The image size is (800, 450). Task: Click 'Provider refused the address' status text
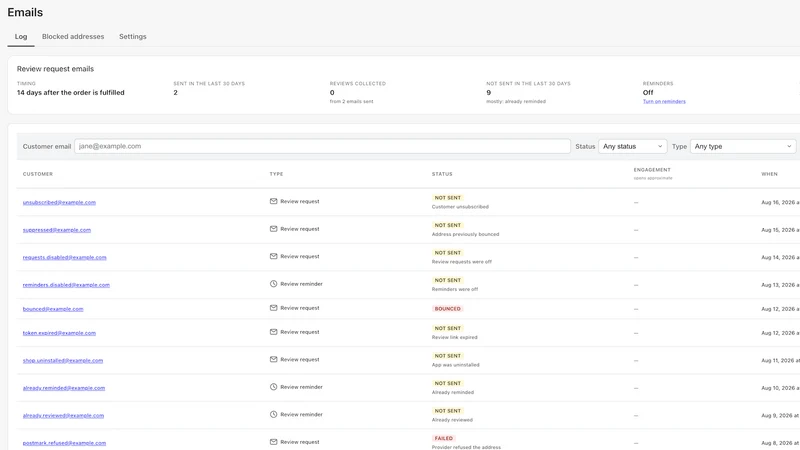[466, 447]
